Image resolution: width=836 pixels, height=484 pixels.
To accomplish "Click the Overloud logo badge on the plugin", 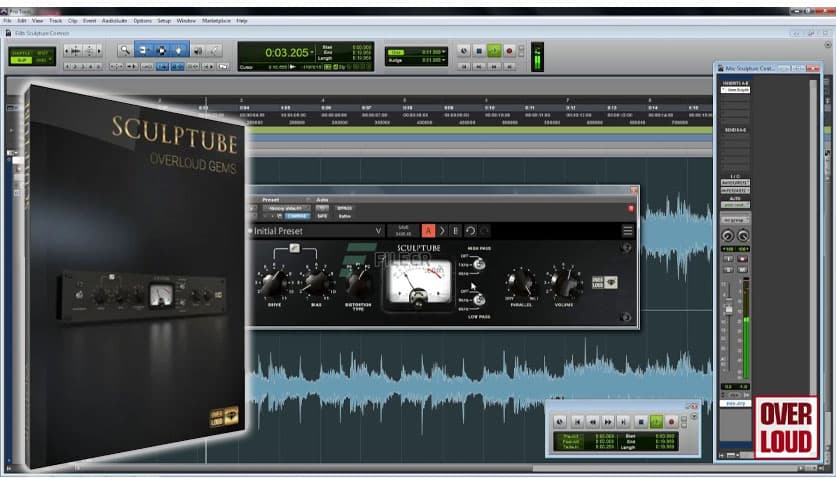I will pyautogui.click(x=605, y=282).
